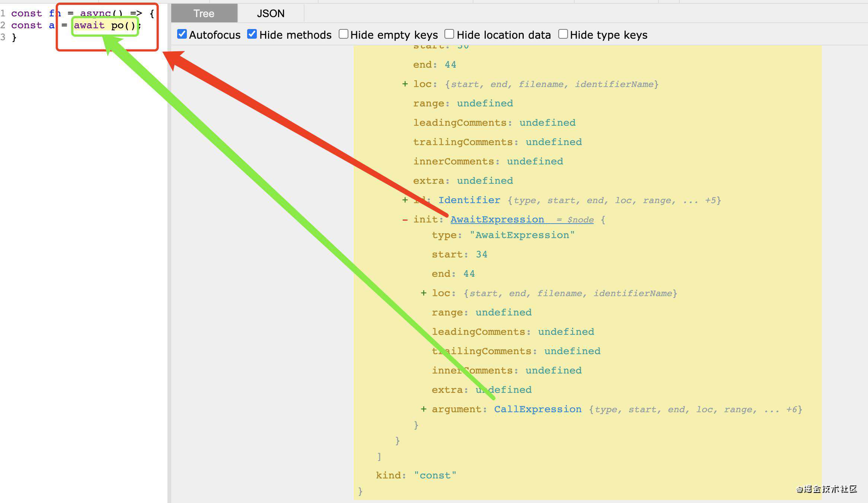The width and height of the screenshot is (868, 503).
Task: Uncheck the Autofocus checkbox
Action: tap(182, 34)
